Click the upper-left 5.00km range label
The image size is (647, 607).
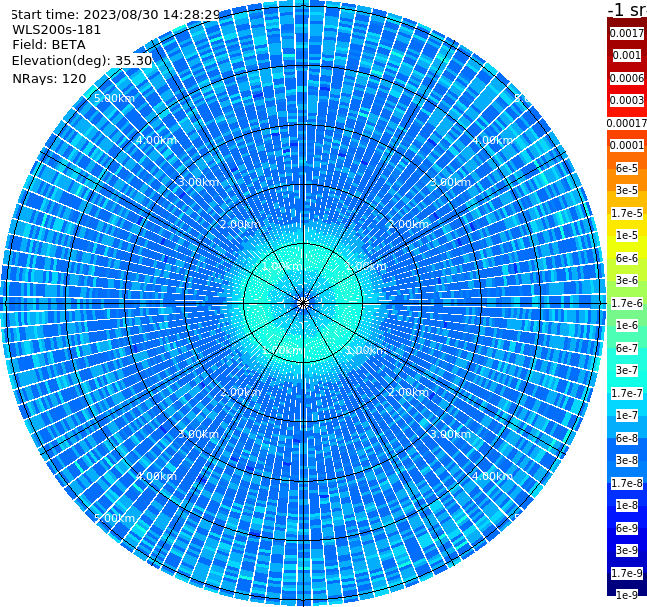[x=114, y=98]
